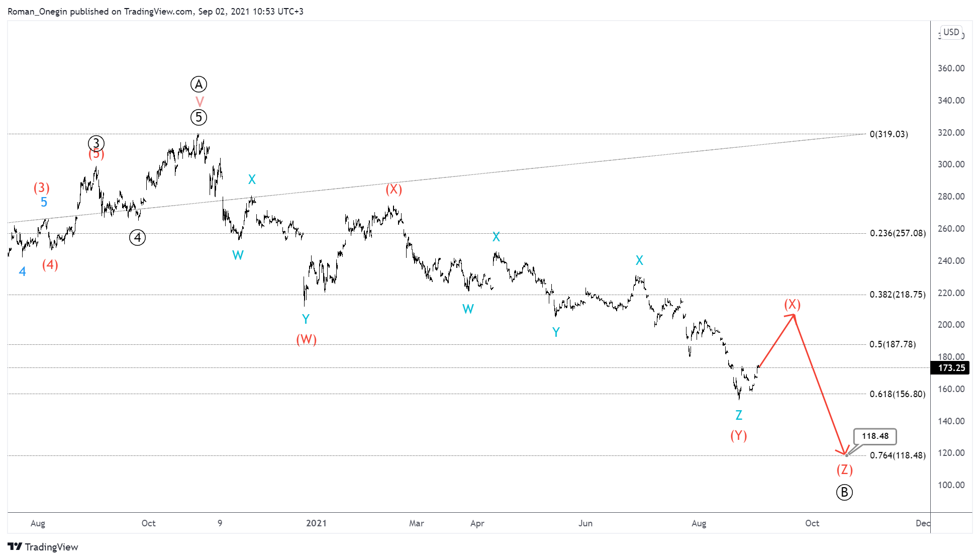Select the red (Z) wave label

[844, 470]
